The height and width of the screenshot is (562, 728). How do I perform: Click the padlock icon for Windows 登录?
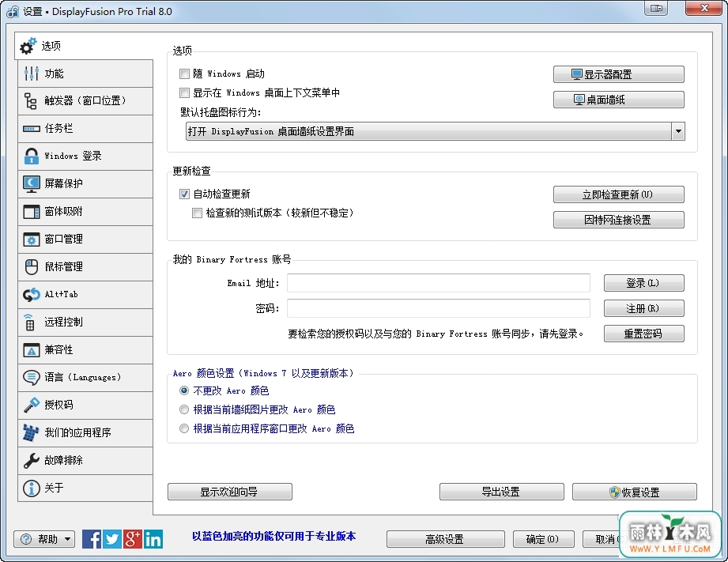(x=31, y=156)
